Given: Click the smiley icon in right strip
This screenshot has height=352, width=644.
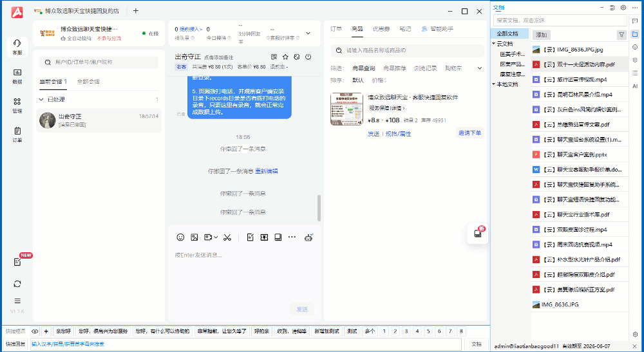Looking at the screenshot, I should click(x=635, y=47).
